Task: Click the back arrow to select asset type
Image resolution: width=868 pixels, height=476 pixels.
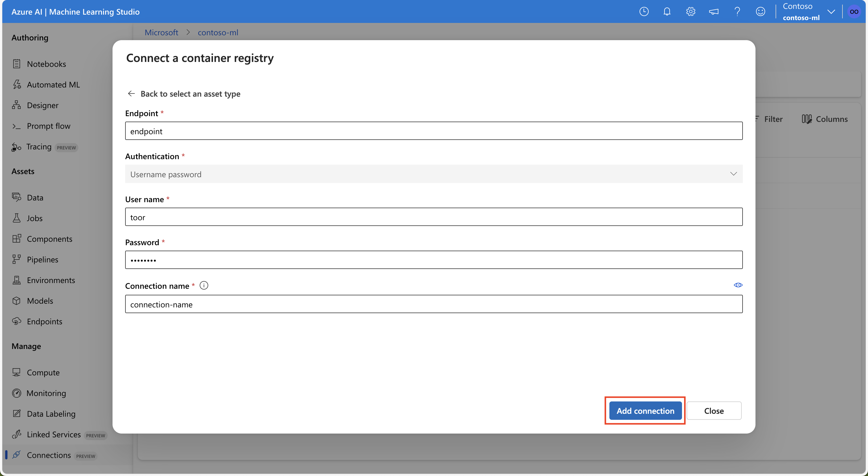Action: pos(131,93)
